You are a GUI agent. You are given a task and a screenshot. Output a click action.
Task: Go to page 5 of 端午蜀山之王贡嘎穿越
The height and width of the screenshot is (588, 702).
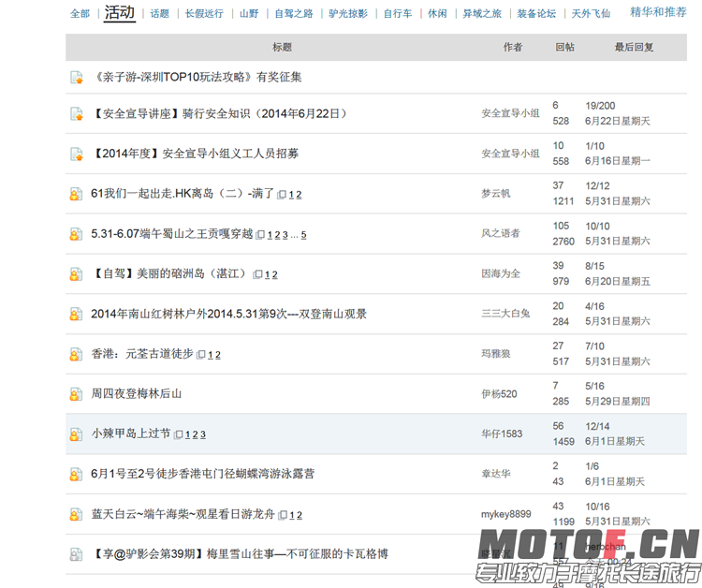click(303, 235)
